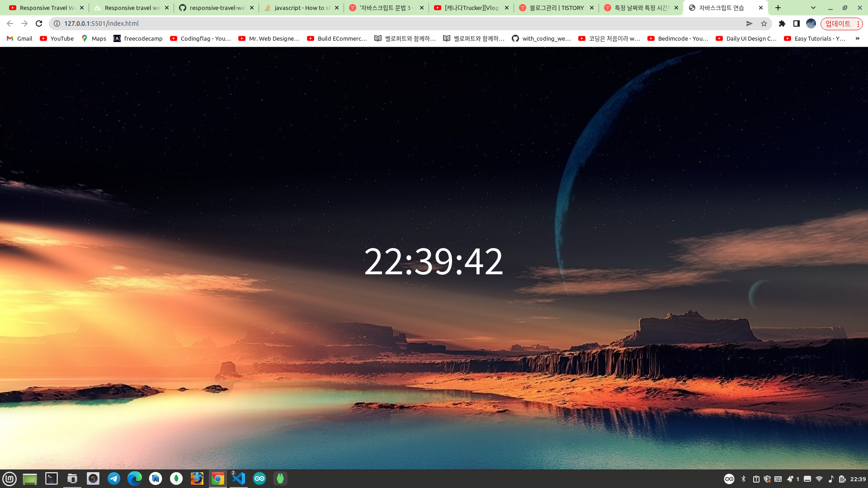The width and height of the screenshot is (868, 488).
Task: Click the browser reload button
Action: tap(39, 23)
